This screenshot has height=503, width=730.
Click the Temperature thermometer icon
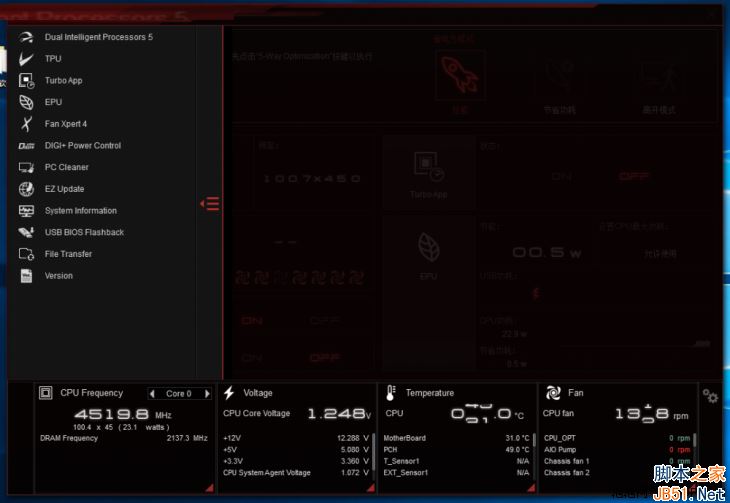pos(391,393)
